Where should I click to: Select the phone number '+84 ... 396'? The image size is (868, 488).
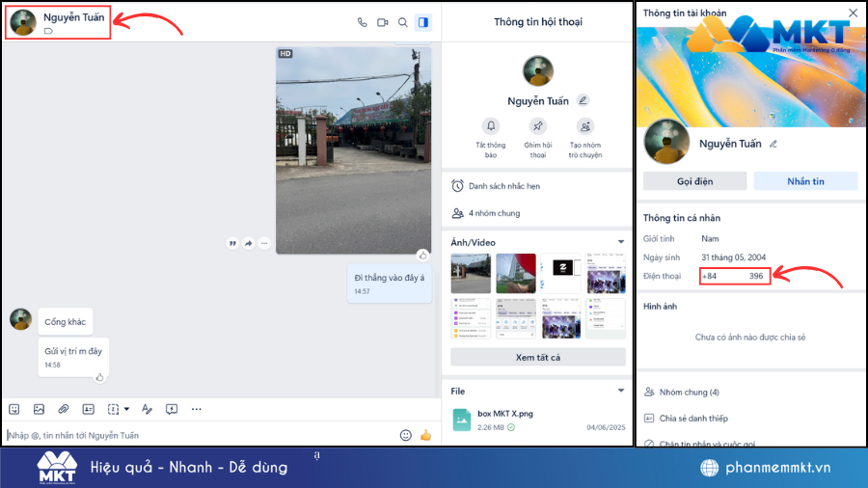pos(735,276)
